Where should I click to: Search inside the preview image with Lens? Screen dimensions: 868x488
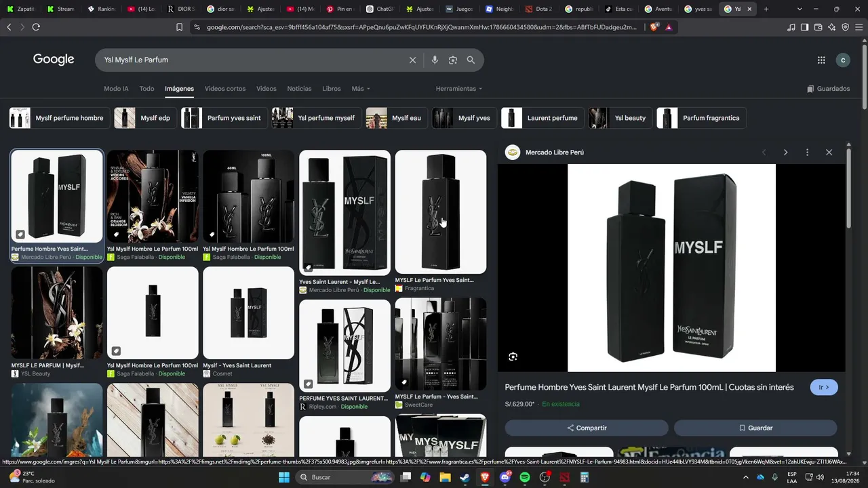tap(513, 357)
